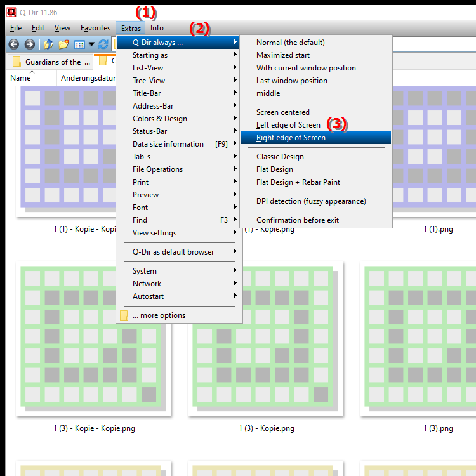This screenshot has width=476, height=476.
Task: Select thumbnail 1 (3) - Kopie - Kopie.png
Action: pyautogui.click(x=93, y=339)
